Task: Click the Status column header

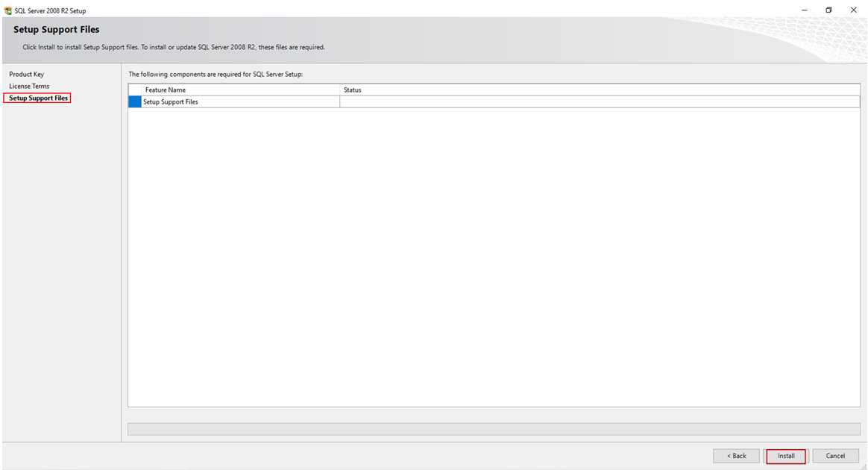Action: 600,90
